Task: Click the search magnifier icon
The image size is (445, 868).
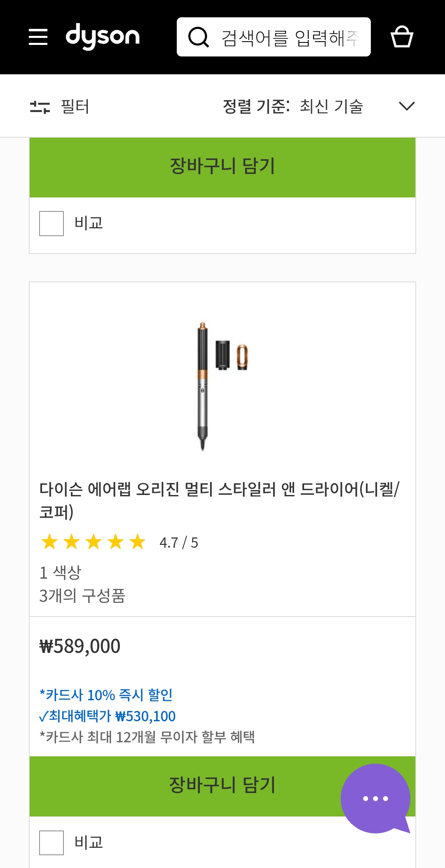Action: click(199, 37)
